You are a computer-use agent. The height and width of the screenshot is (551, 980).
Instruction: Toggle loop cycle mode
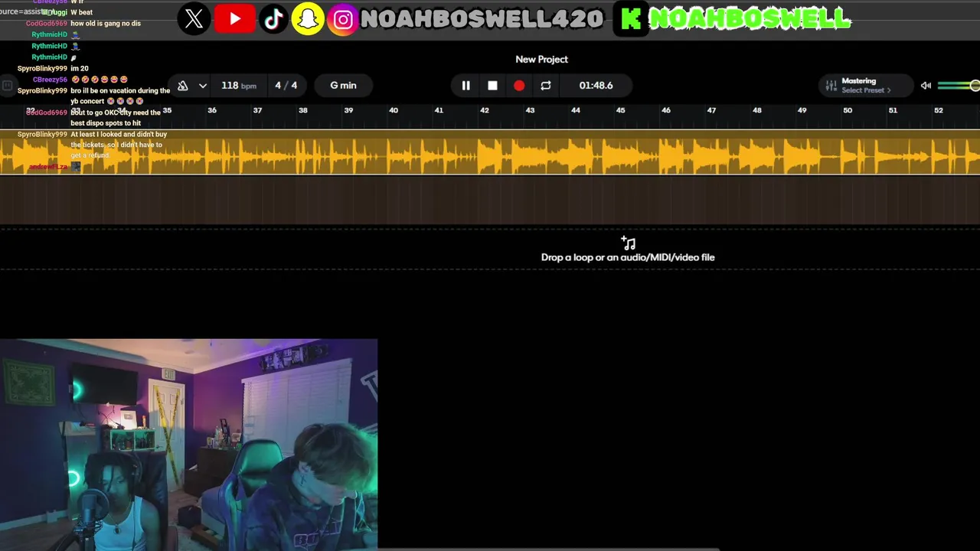(546, 86)
